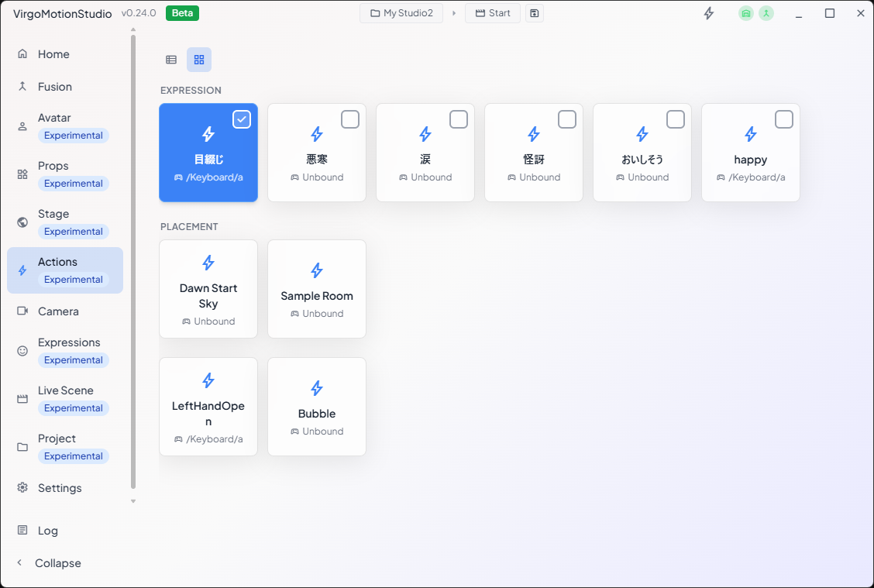Click the Log document icon
The image size is (874, 588).
click(22, 530)
